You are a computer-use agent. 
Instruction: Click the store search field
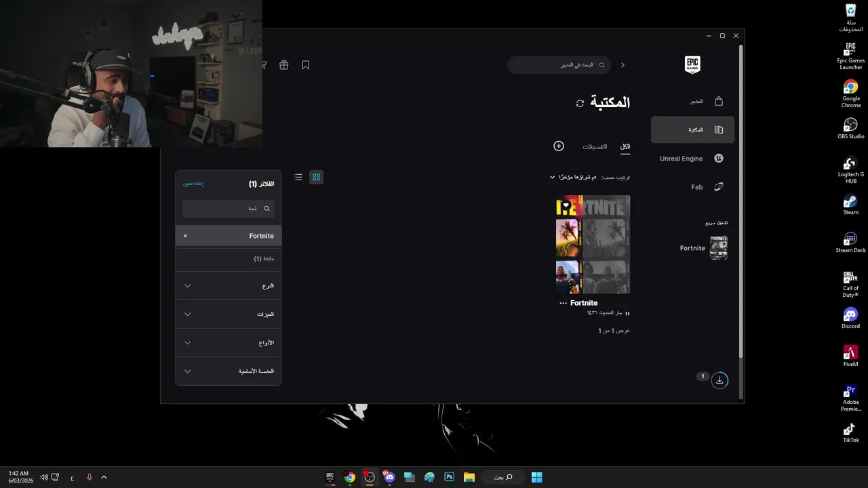pyautogui.click(x=559, y=65)
